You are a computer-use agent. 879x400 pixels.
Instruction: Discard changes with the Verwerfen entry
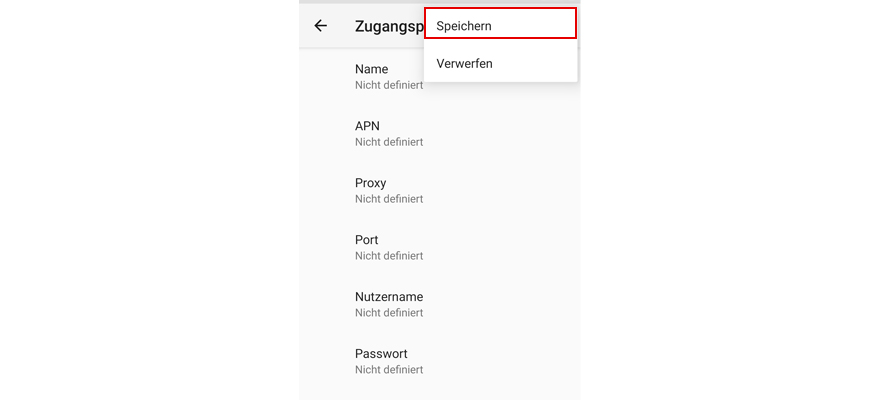tap(464, 64)
